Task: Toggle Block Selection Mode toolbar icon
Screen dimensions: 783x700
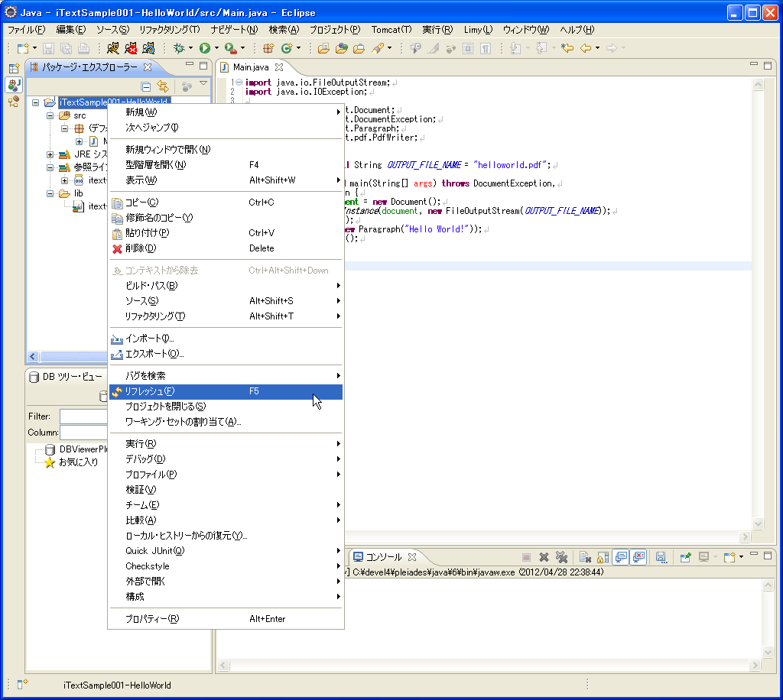Action: coord(468,48)
